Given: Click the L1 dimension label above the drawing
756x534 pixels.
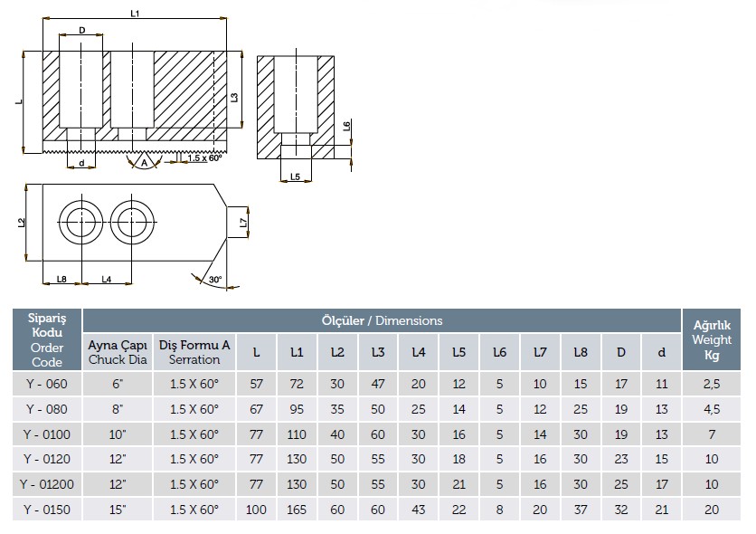Looking at the screenshot, I should coord(135,14).
